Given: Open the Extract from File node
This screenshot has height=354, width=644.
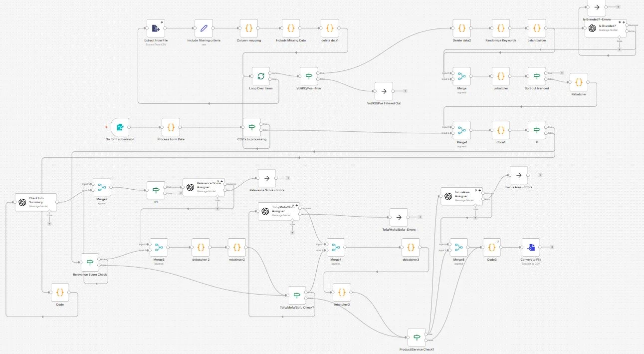Looking at the screenshot, I should pyautogui.click(x=155, y=28).
